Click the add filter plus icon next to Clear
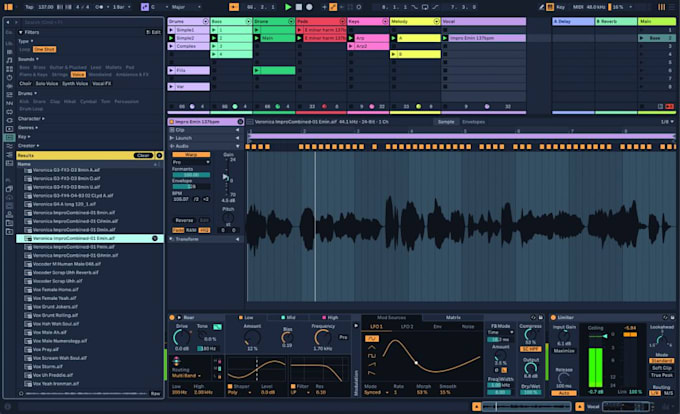This screenshot has height=414, width=680. (159, 155)
